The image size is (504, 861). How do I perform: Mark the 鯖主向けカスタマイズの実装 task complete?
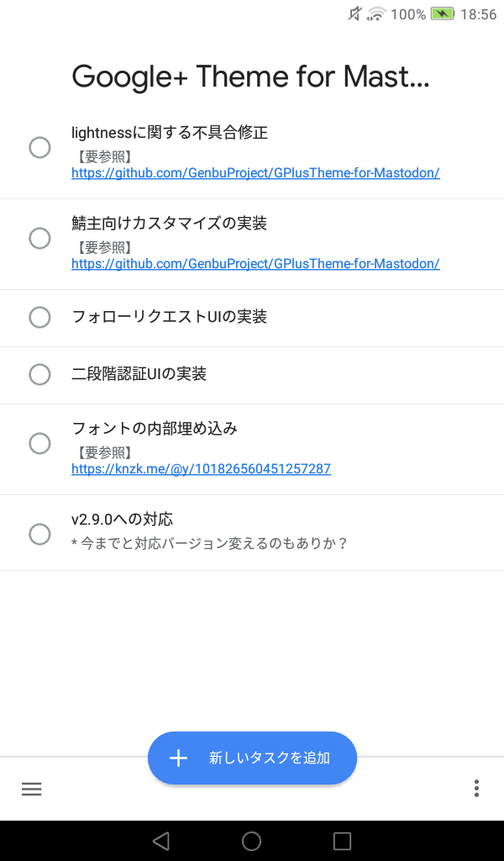point(39,238)
